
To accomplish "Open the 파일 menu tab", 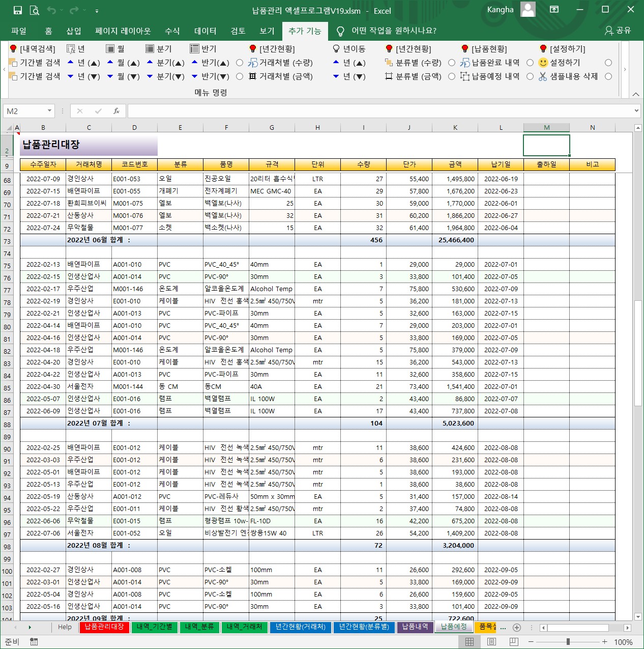I will pos(19,31).
